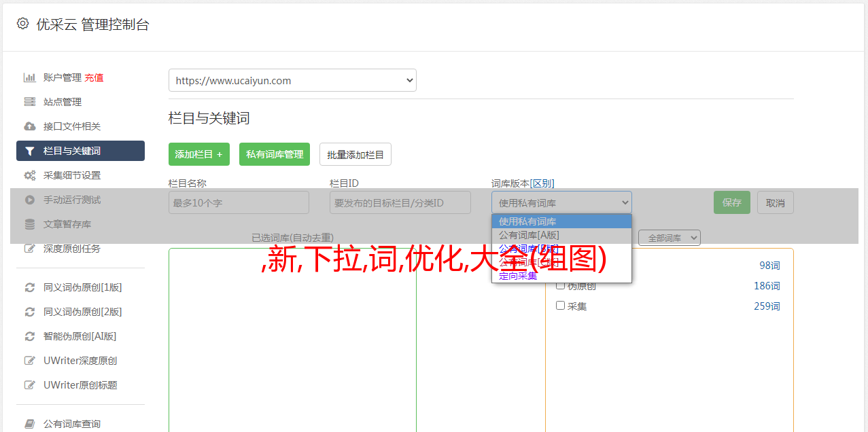This screenshot has width=868, height=432.
Task: Open UWriter深度原创 item
Action: (80, 361)
